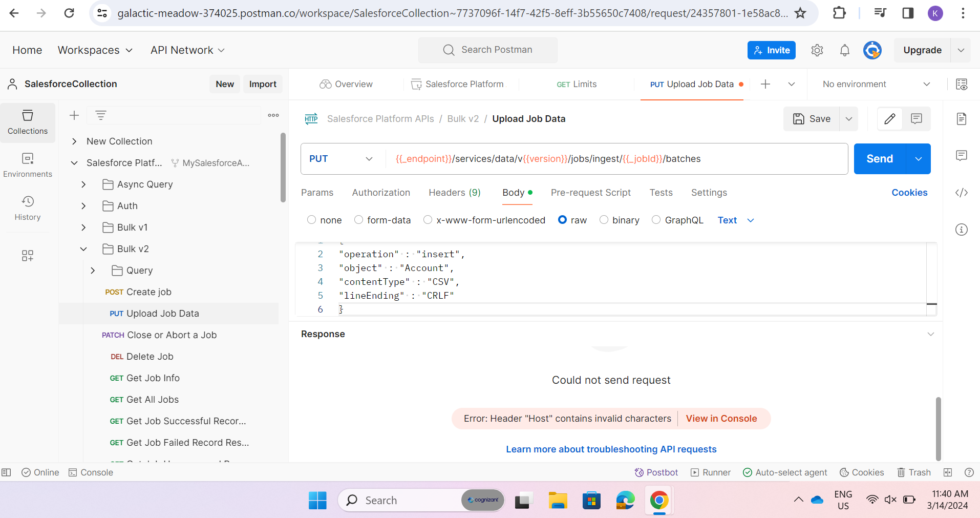Switch to the Tests tab
980x518 pixels.
pos(661,193)
